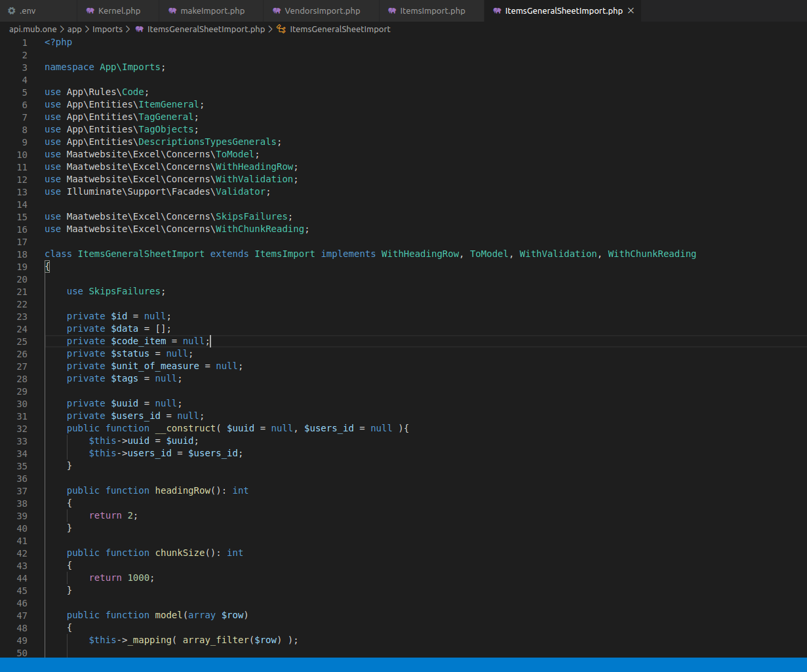Screen dimensions: 807x672
Task: Click the PHP icon on Kernel.php tab
Action: pos(90,10)
